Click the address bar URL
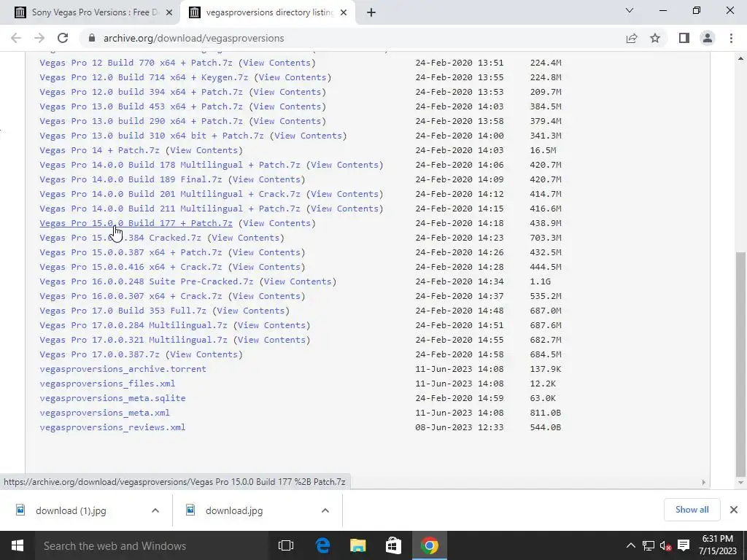The height and width of the screenshot is (560, 747). click(193, 38)
